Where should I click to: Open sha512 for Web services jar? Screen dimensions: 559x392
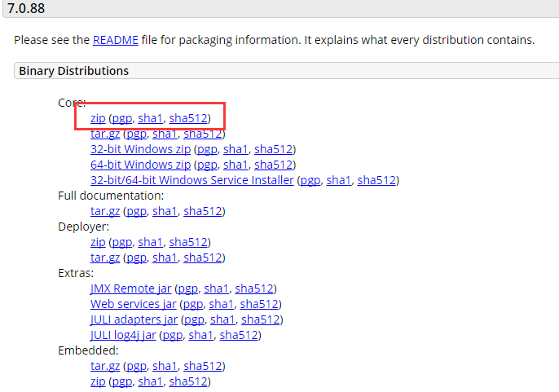(259, 304)
